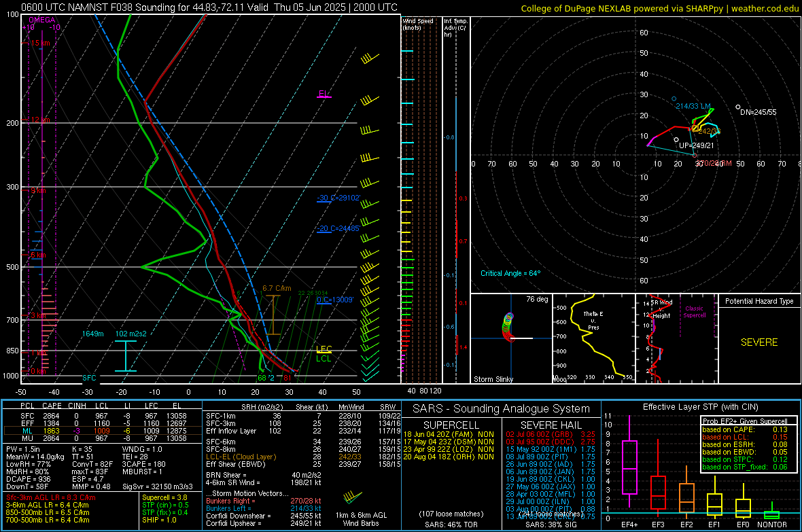Click the '0 C=13009'' freezing level label

335,300
